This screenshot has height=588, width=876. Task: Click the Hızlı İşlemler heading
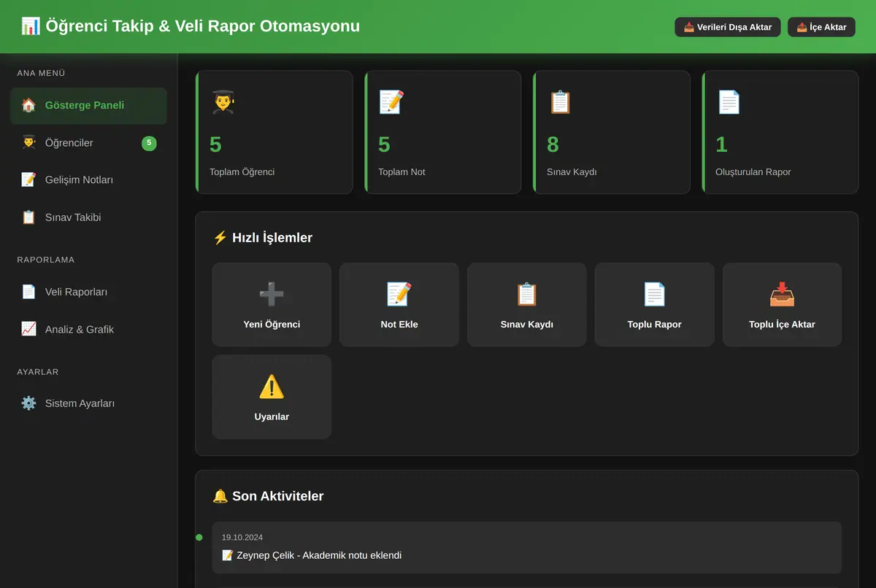272,237
